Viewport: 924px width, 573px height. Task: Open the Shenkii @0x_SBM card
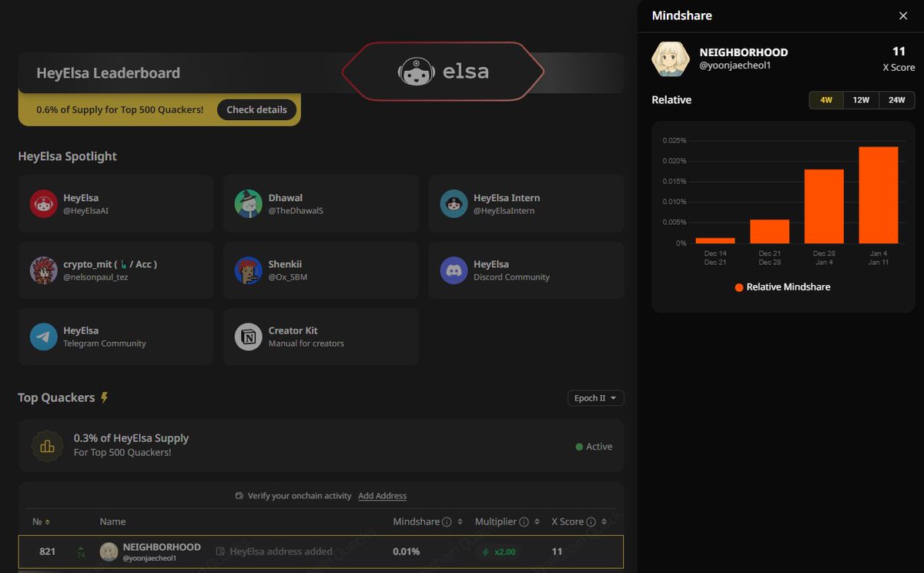(x=321, y=270)
